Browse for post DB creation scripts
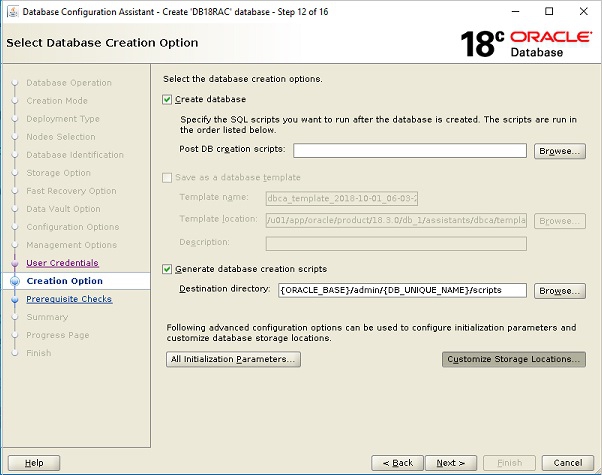Image resolution: width=602 pixels, height=475 pixels. [560, 151]
